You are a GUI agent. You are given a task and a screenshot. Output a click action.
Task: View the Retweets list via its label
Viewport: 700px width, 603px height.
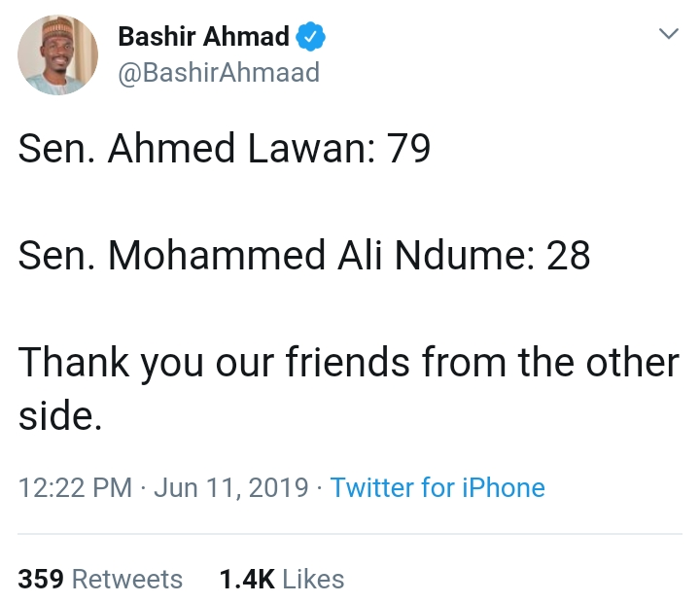pyautogui.click(x=127, y=580)
